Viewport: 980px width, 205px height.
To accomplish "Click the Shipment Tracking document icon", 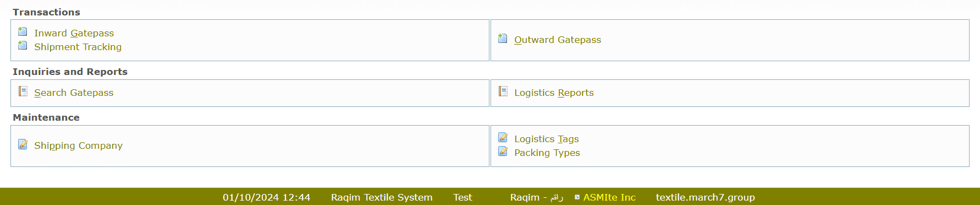I will [x=23, y=45].
